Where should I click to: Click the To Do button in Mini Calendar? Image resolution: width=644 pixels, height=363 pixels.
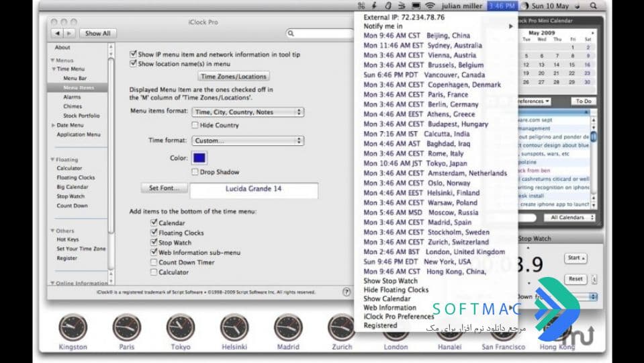(583, 101)
